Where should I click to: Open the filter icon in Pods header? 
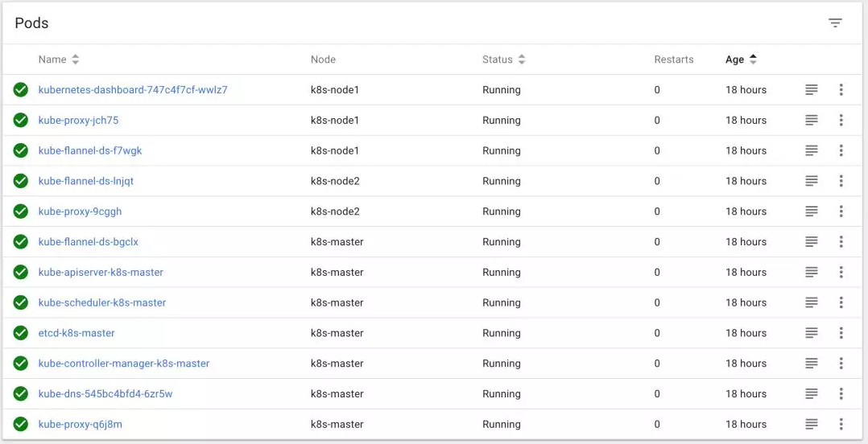click(835, 23)
